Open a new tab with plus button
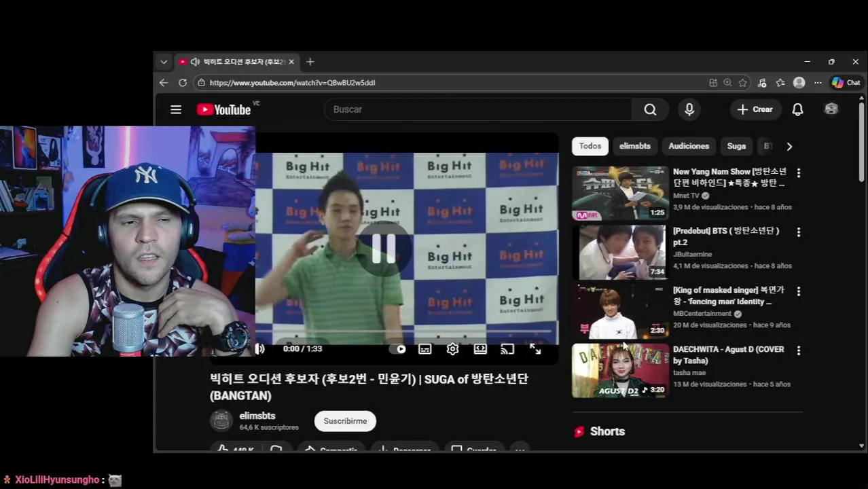Screen dimensions: 868x489 [310, 62]
